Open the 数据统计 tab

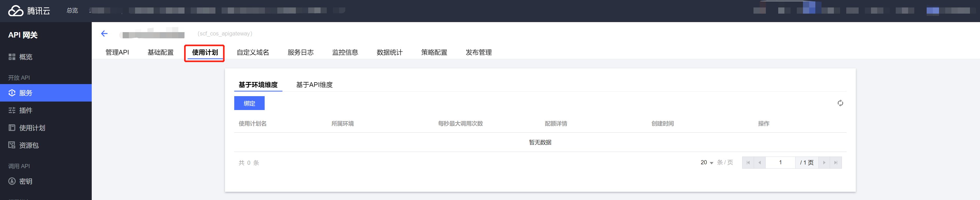[390, 52]
